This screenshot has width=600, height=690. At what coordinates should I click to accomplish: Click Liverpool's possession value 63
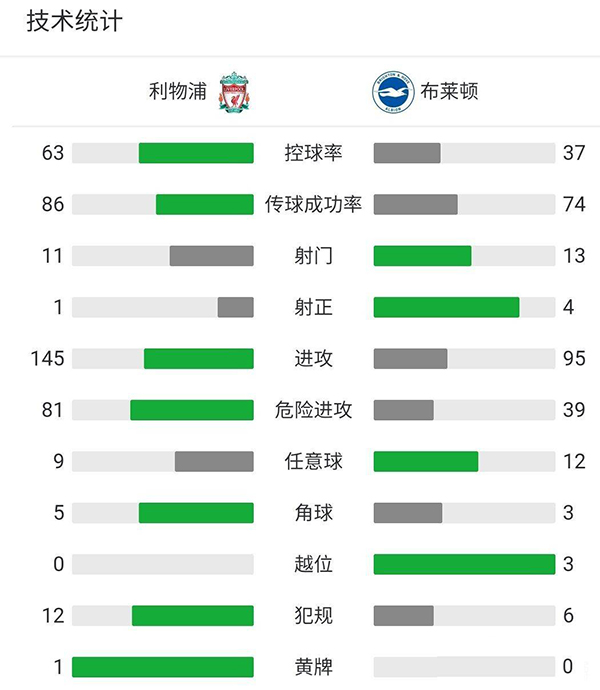coord(53,153)
